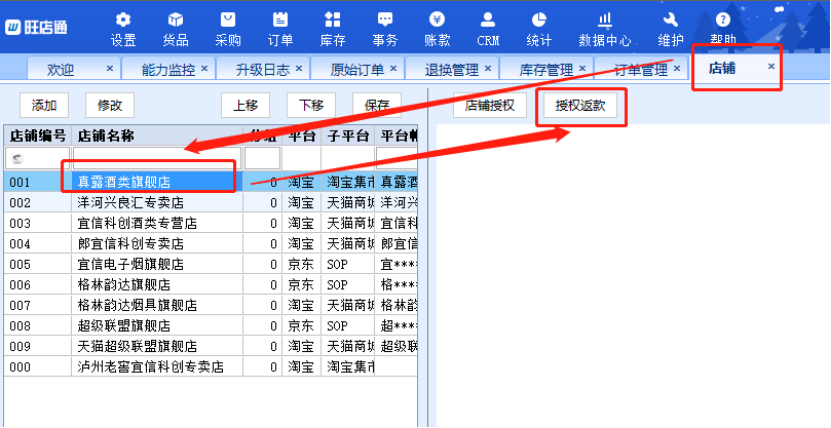Image resolution: width=831 pixels, height=428 pixels.
Task: Close the 订单管理 tab
Action: [x=676, y=68]
